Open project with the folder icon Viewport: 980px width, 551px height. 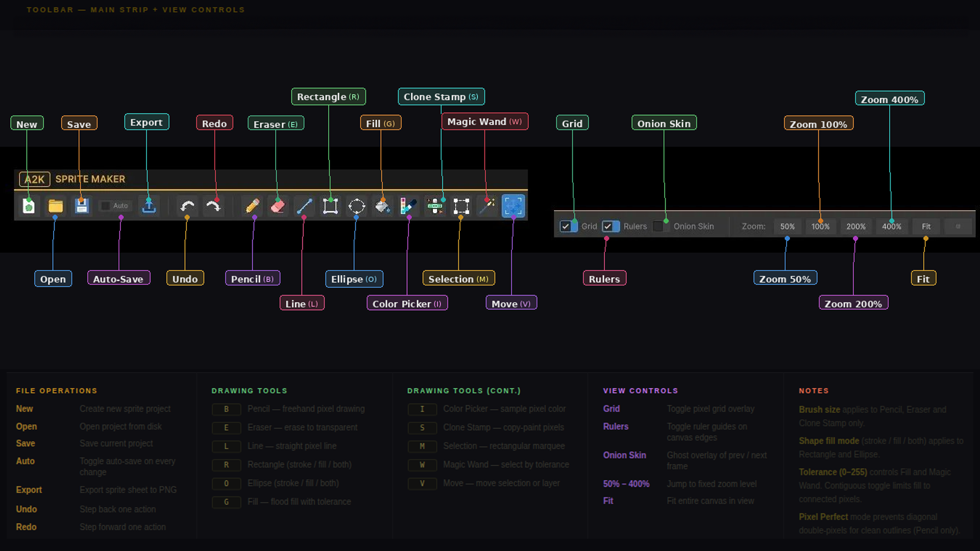point(55,206)
